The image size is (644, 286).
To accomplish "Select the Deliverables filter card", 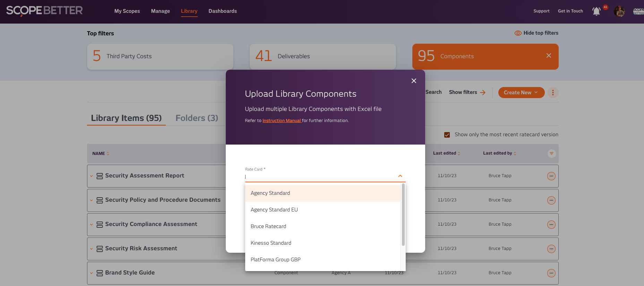I will tap(323, 57).
